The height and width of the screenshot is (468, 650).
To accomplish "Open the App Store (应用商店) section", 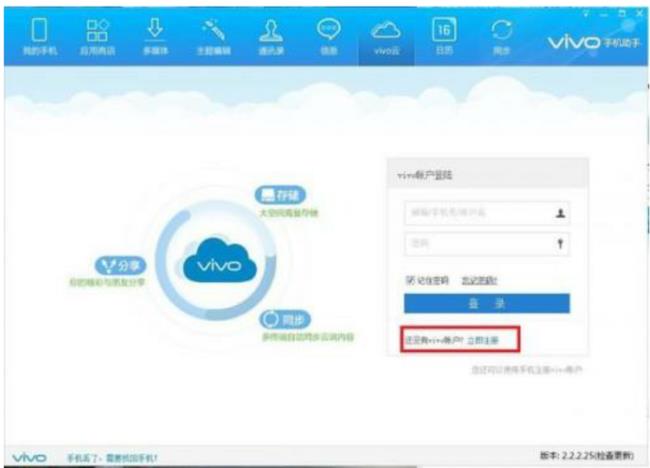I will 97,37.
